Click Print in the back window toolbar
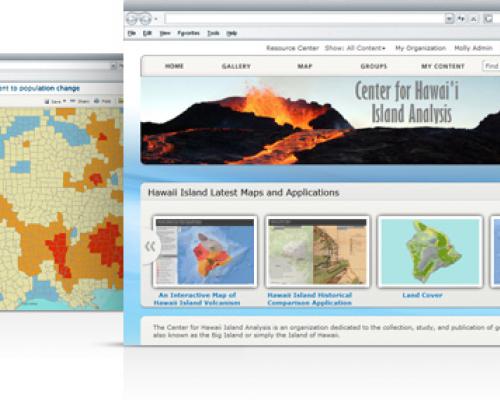Image resolution: width=500 pixels, height=400 pixels. pos(103,101)
